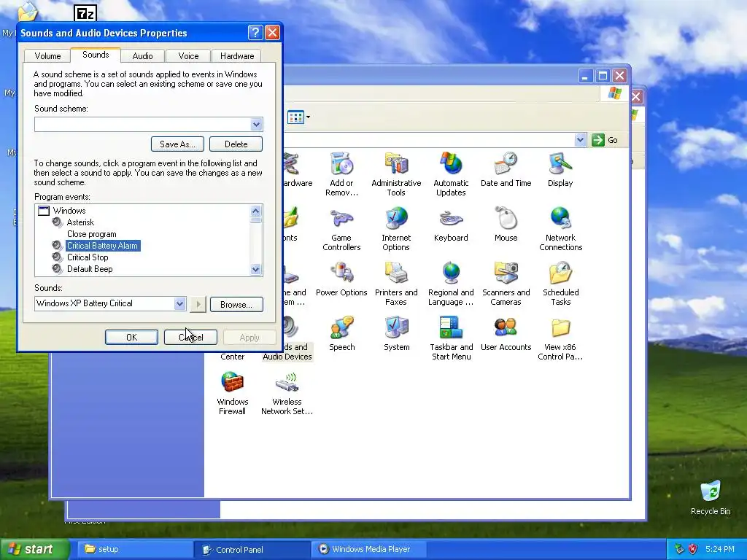Open the Sounds file dropdown
The image size is (747, 560).
pyautogui.click(x=179, y=303)
